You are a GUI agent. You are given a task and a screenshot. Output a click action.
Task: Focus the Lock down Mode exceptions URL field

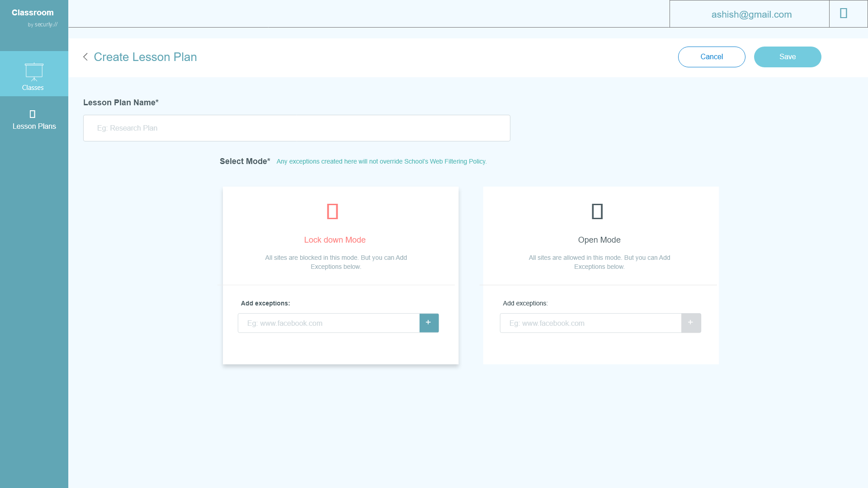[x=329, y=324]
